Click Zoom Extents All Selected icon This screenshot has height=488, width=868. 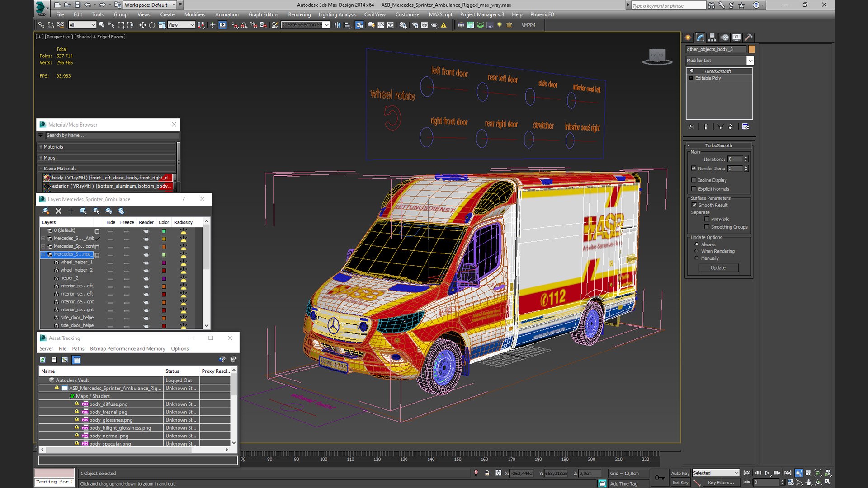pos(828,473)
